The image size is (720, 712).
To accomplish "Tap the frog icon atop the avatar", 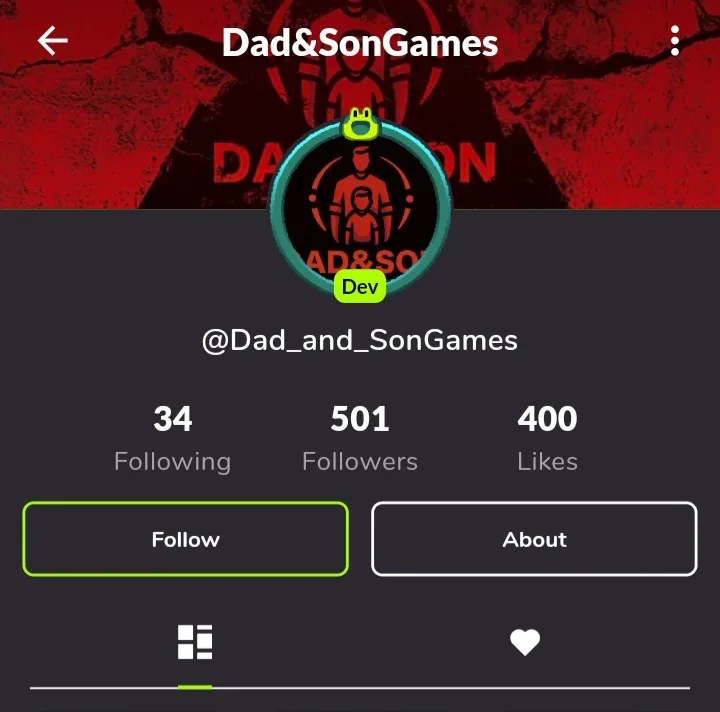I will point(360,123).
